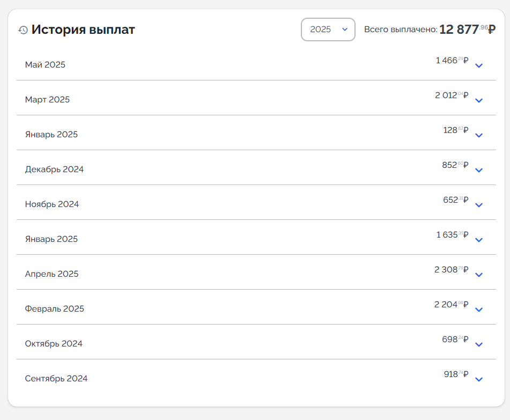The height and width of the screenshot is (420, 510).
Task: Select the "Октябрь 2024" row label
Action: (x=54, y=344)
